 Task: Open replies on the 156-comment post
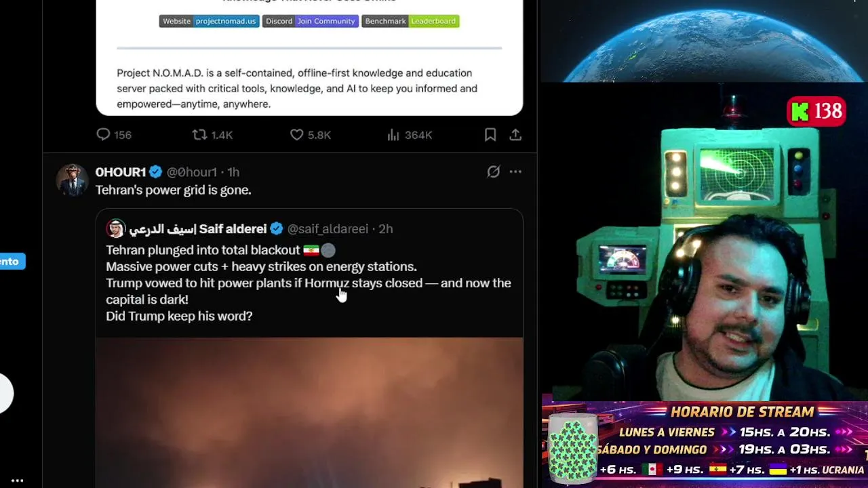113,135
